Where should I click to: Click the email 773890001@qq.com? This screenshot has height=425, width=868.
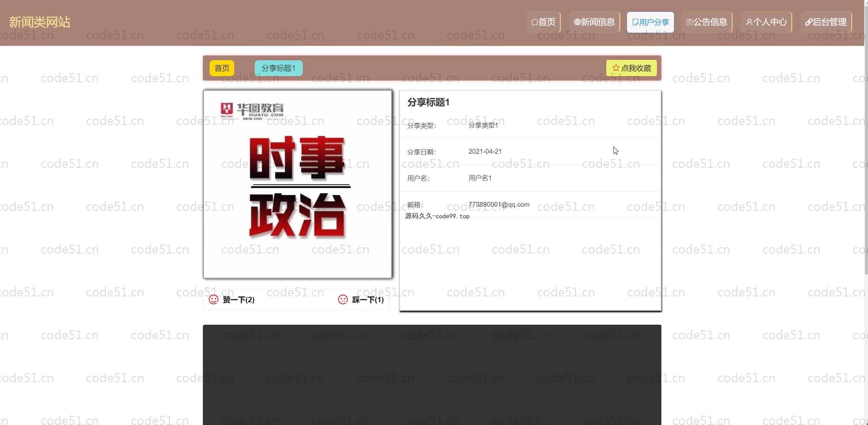coord(499,204)
